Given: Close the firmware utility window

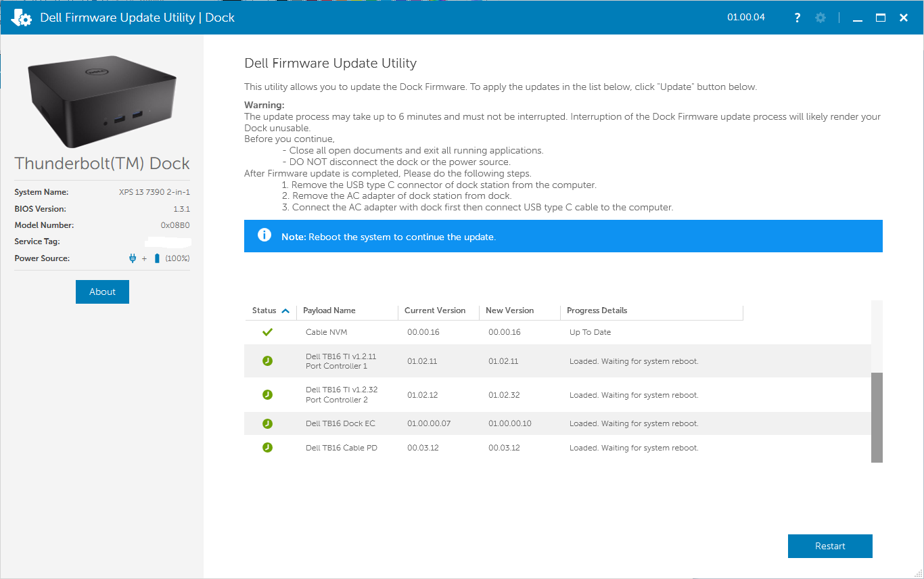Looking at the screenshot, I should pyautogui.click(x=904, y=18).
